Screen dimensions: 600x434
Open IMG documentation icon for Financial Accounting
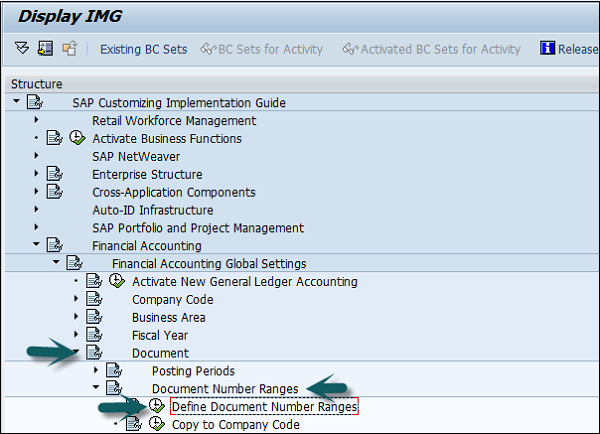[54, 246]
